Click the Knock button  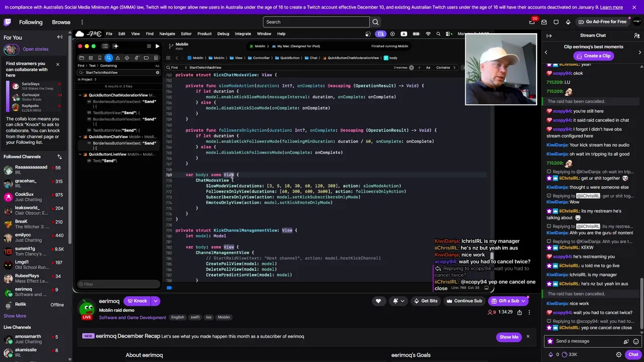click(x=137, y=301)
